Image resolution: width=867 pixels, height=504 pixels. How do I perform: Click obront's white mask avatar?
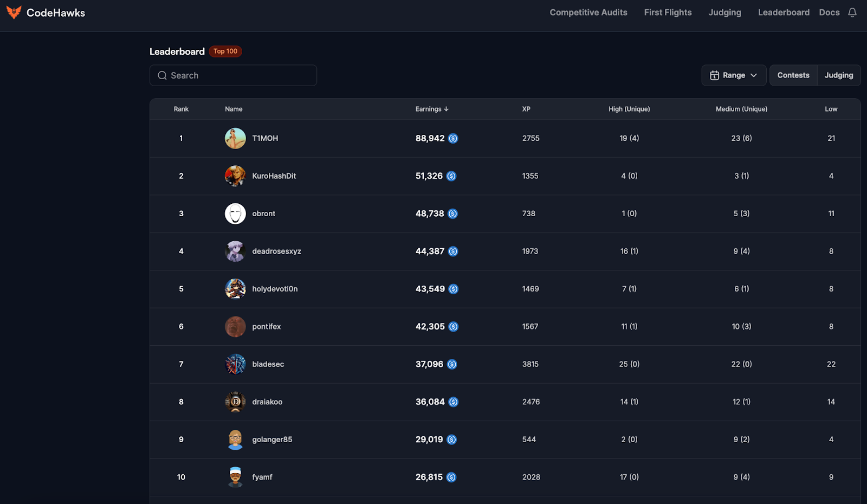click(x=235, y=214)
